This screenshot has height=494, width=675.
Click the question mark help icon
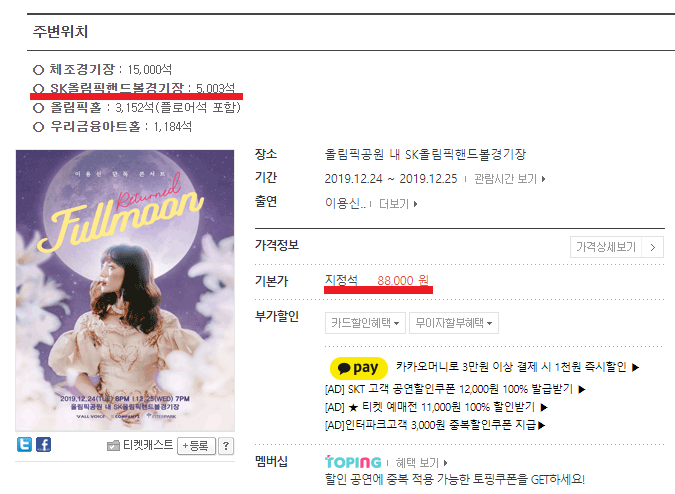226,446
